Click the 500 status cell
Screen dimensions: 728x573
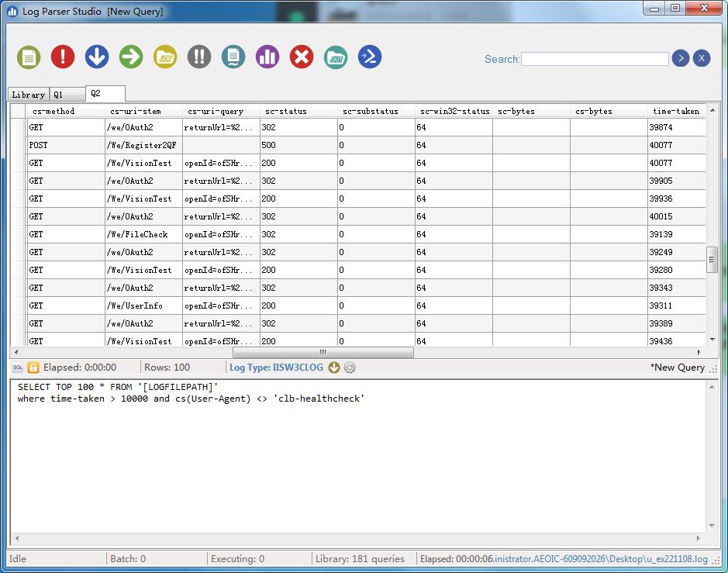point(298,145)
